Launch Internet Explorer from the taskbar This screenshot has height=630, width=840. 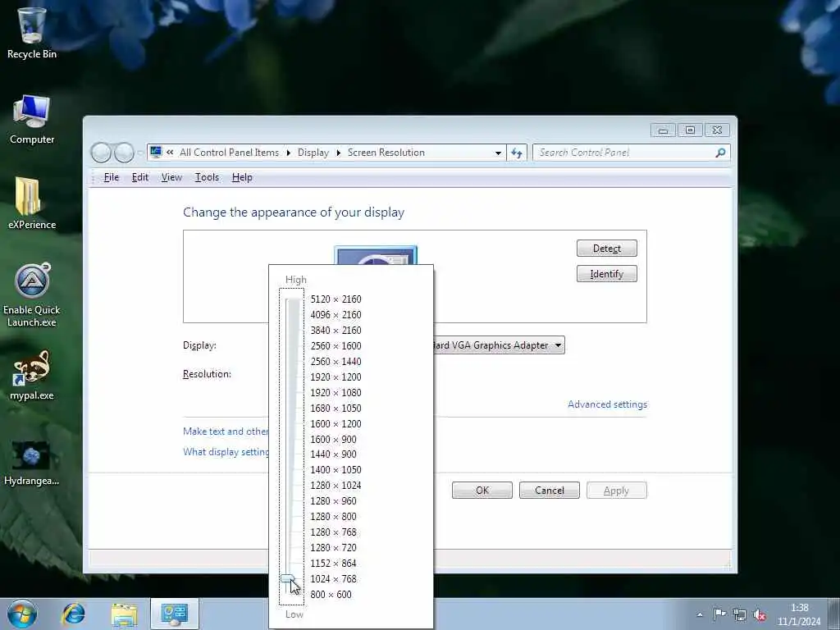[x=73, y=614]
